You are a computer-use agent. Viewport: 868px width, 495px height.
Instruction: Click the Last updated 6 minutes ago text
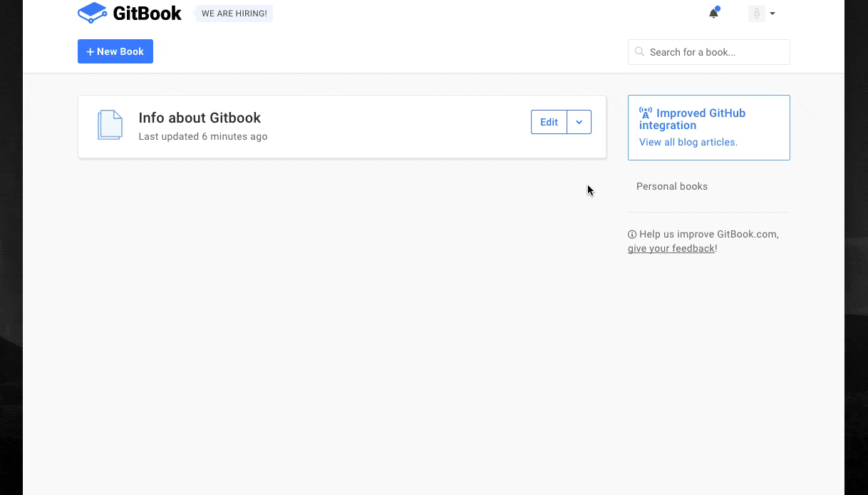(203, 136)
